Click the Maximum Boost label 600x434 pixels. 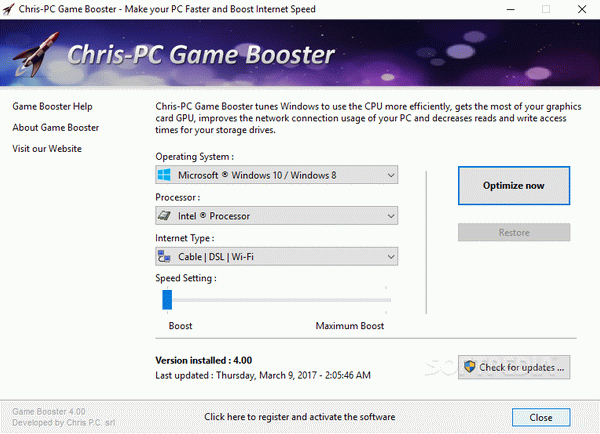349,326
